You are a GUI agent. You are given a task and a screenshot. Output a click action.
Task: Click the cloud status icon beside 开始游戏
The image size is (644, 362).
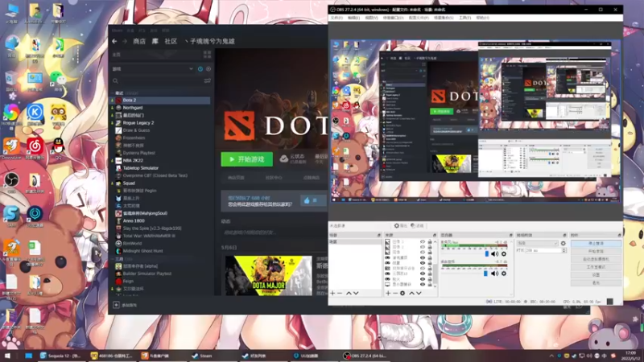(x=284, y=158)
